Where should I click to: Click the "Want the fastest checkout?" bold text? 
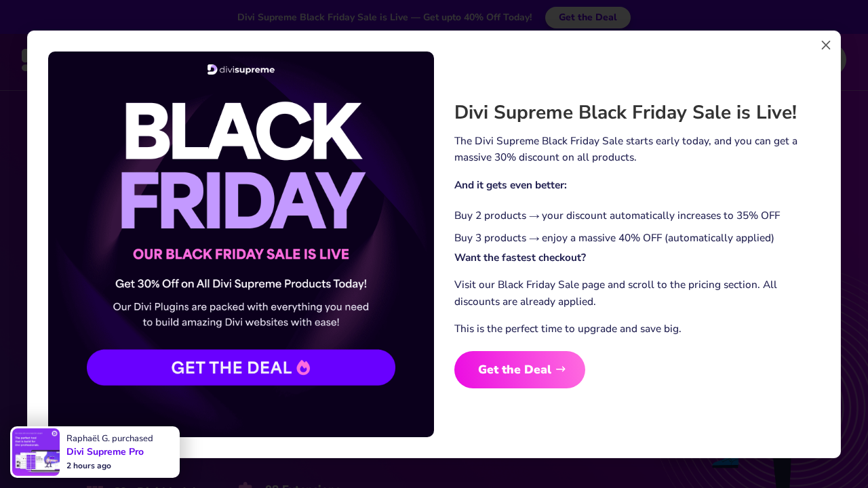[520, 258]
